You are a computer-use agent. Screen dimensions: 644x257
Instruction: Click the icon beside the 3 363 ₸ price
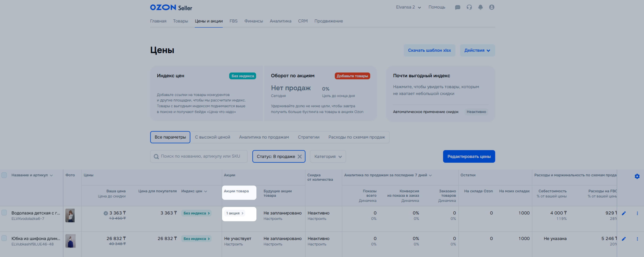(106, 213)
